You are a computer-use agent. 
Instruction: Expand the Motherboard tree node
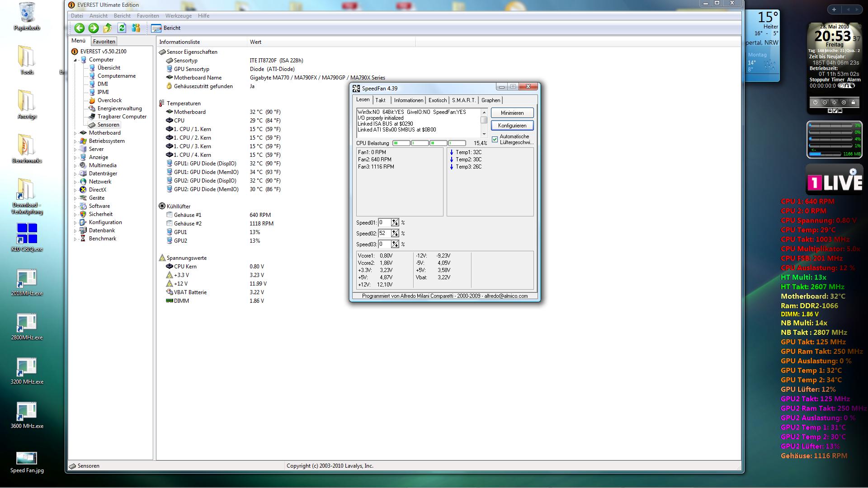tap(75, 133)
